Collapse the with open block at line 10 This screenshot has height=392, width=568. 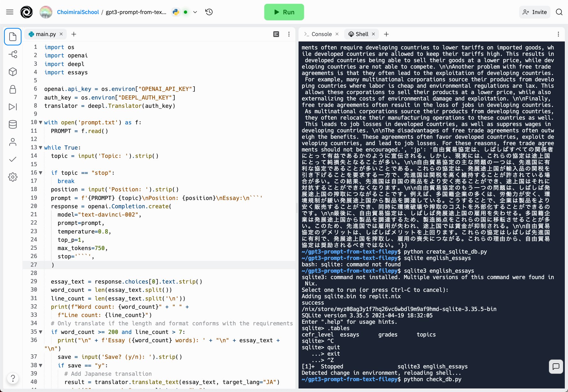pos(41,122)
